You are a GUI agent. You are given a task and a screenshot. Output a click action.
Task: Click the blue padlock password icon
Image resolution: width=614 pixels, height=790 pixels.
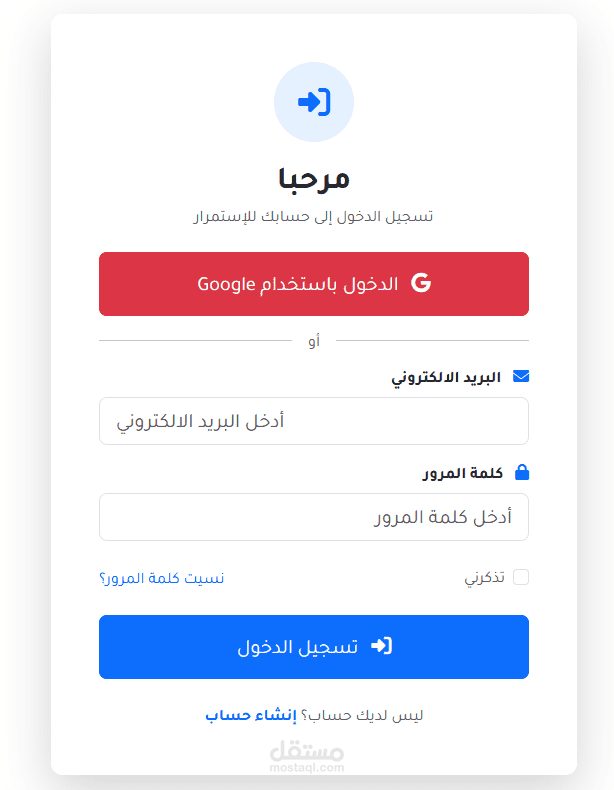click(x=522, y=473)
